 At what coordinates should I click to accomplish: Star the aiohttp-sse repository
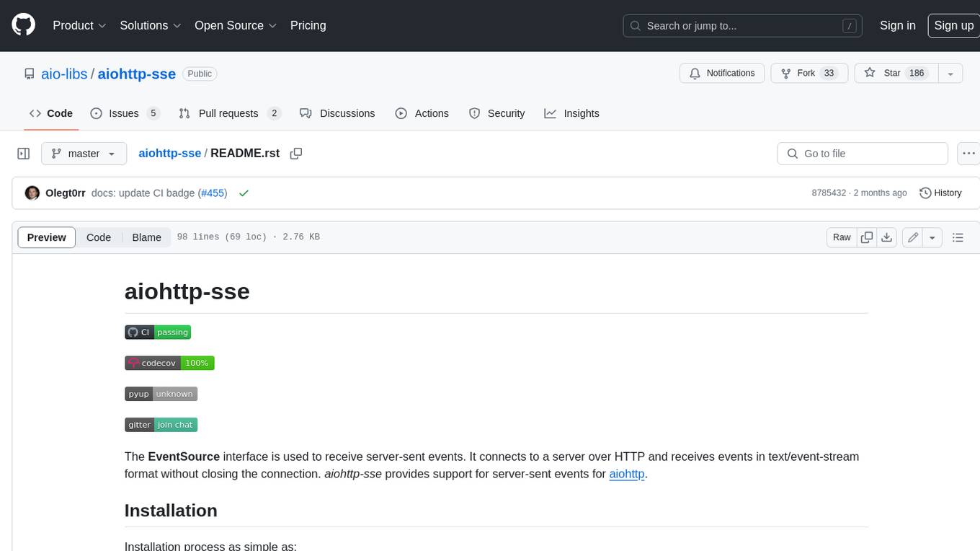pyautogui.click(x=896, y=73)
